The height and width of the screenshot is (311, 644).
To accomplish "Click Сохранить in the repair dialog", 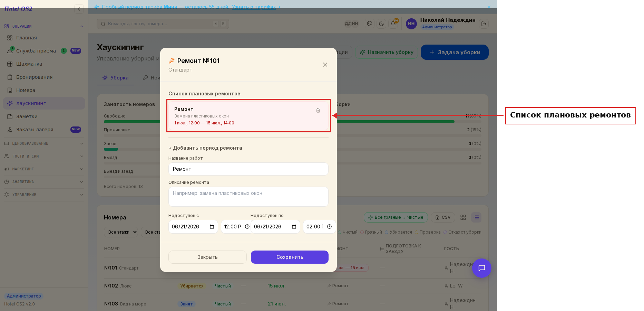I will click(290, 257).
